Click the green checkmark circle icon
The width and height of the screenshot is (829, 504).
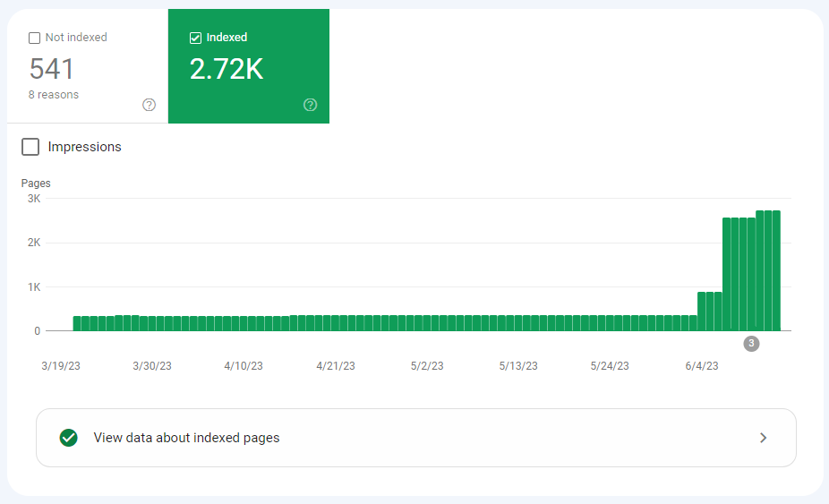pyautogui.click(x=69, y=438)
